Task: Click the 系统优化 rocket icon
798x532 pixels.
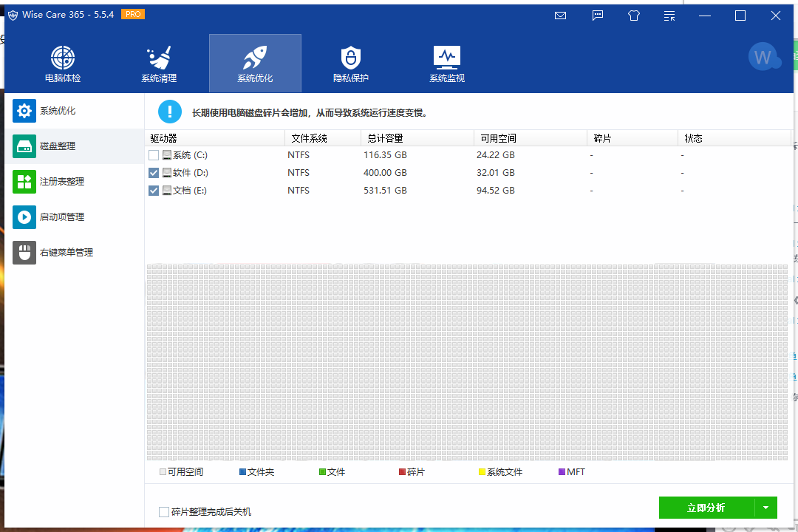Action: click(x=255, y=63)
